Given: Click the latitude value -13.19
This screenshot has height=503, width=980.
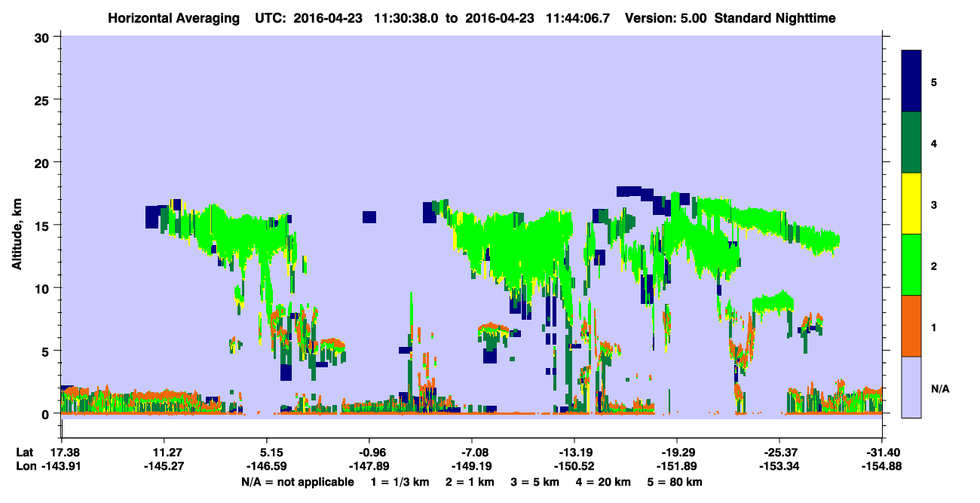Looking at the screenshot, I should [574, 452].
